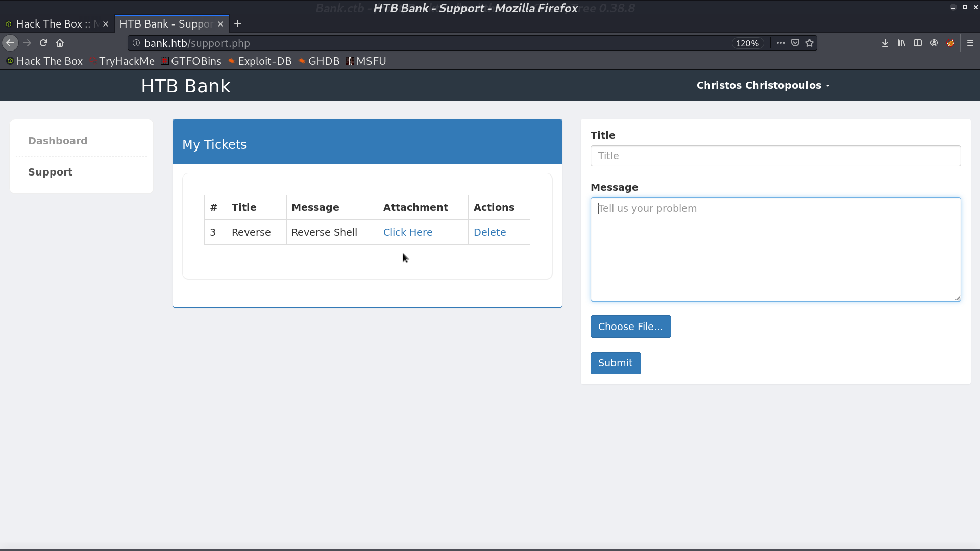Click the forward navigation arrow

(x=27, y=43)
